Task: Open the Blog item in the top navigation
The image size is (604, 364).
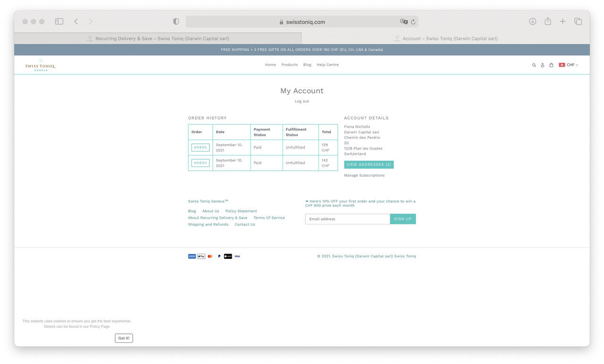Action: [x=307, y=65]
